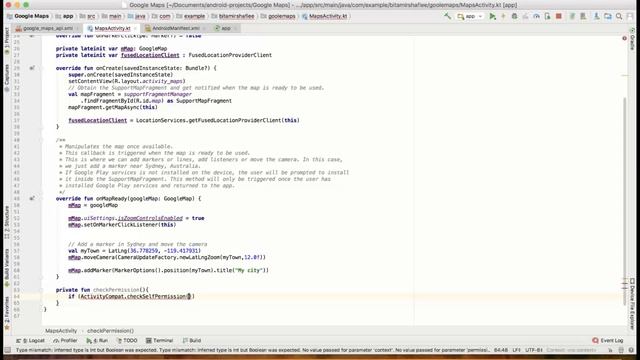Click the override gutter icon beside onMapReady
640x360 pixels.
32,199
